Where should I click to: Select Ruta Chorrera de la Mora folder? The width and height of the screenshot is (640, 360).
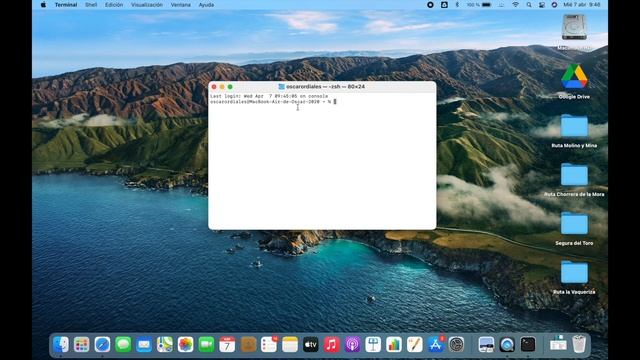click(x=574, y=175)
